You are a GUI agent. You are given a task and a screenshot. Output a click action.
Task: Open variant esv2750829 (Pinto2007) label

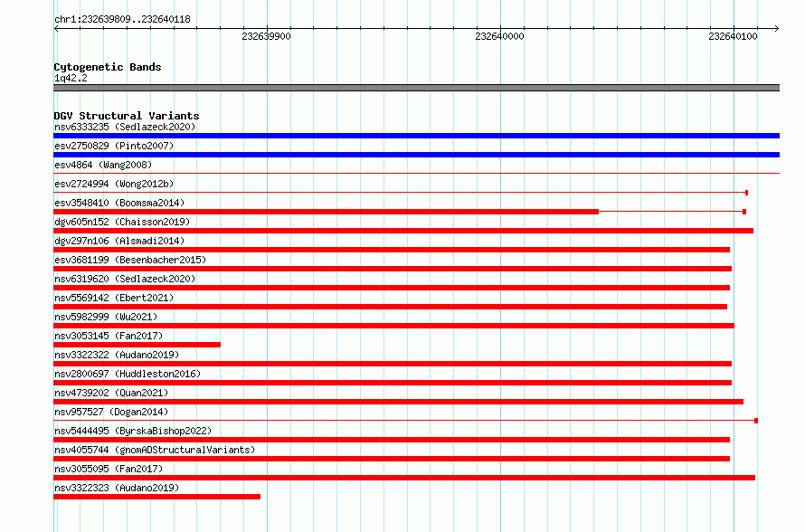pyautogui.click(x=114, y=146)
